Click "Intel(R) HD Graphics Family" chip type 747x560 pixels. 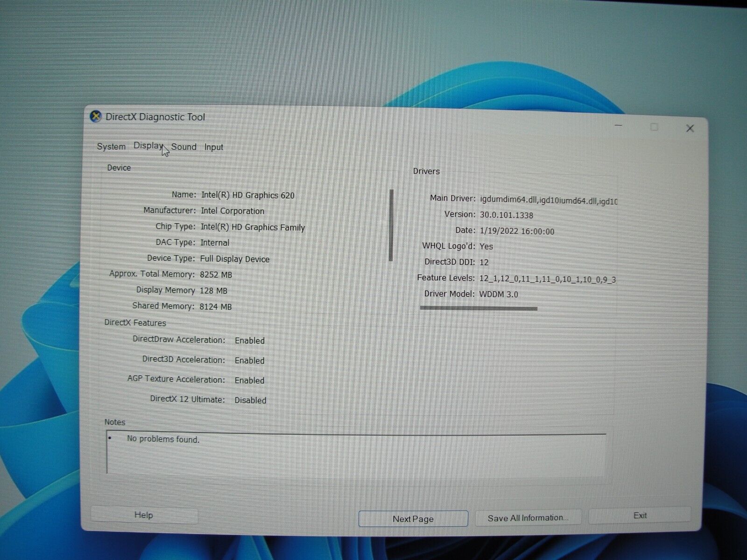253,227
